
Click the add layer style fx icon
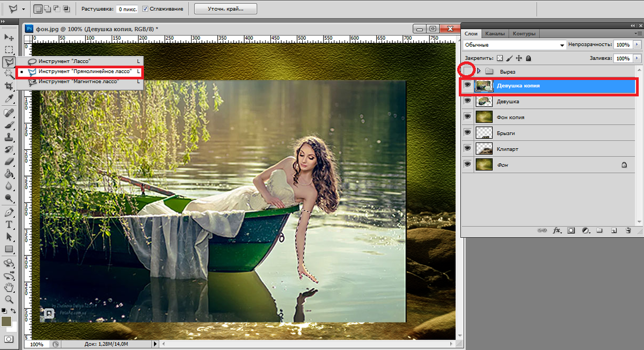[x=557, y=230]
